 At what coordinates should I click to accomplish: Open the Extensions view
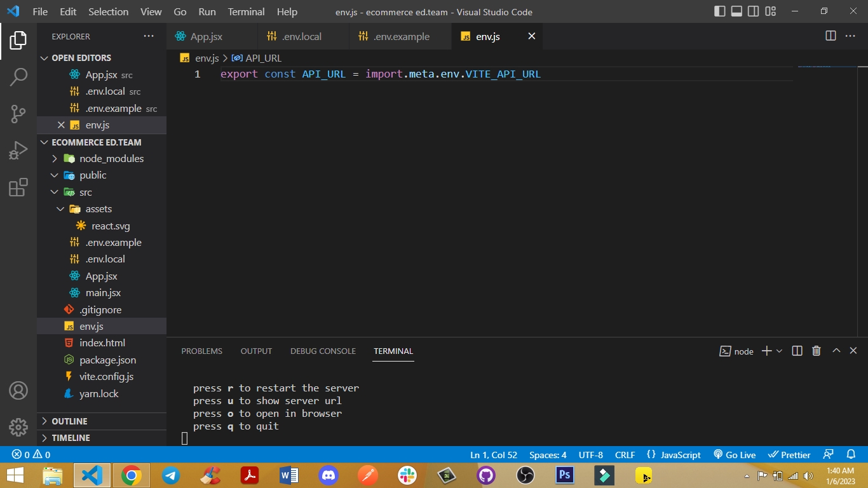tap(18, 187)
